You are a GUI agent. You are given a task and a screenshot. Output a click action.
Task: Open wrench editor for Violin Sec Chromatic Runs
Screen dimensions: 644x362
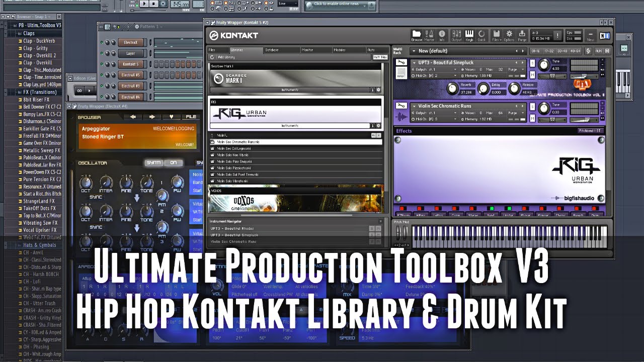click(401, 106)
